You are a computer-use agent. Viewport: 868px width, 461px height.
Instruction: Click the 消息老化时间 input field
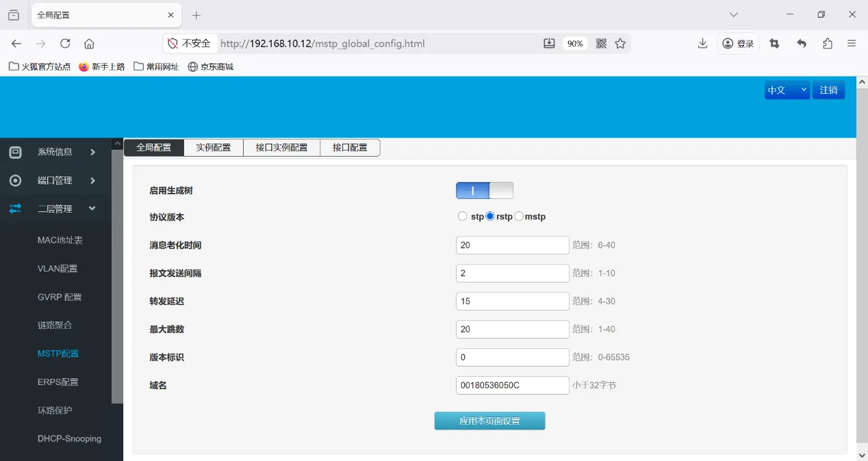click(513, 245)
